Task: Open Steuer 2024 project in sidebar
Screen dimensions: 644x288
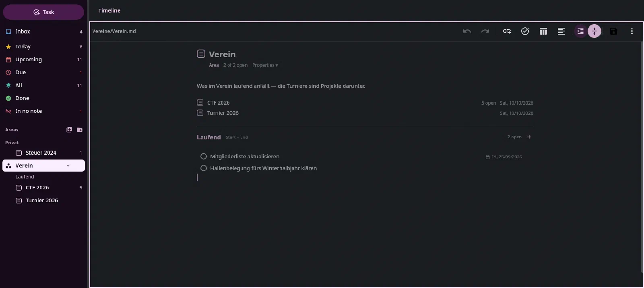Action: (x=43, y=153)
